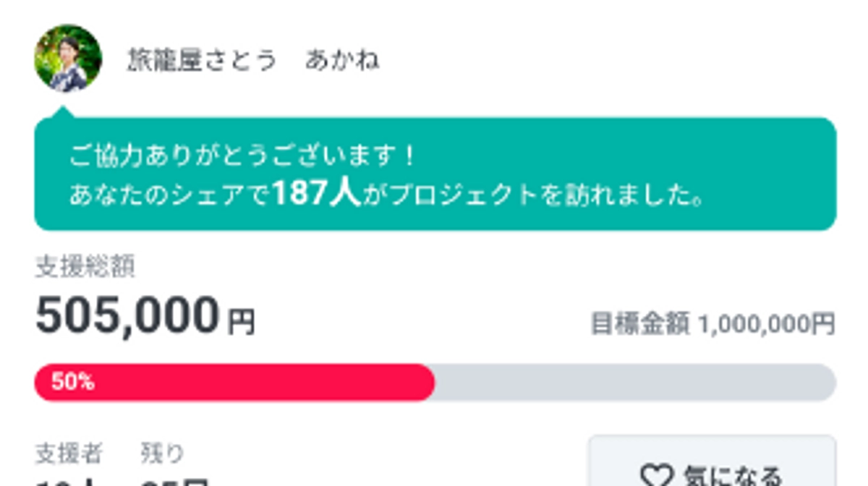Select the share thank-you message bubble
Image resolution: width=868 pixels, height=486 pixels.
[x=434, y=171]
